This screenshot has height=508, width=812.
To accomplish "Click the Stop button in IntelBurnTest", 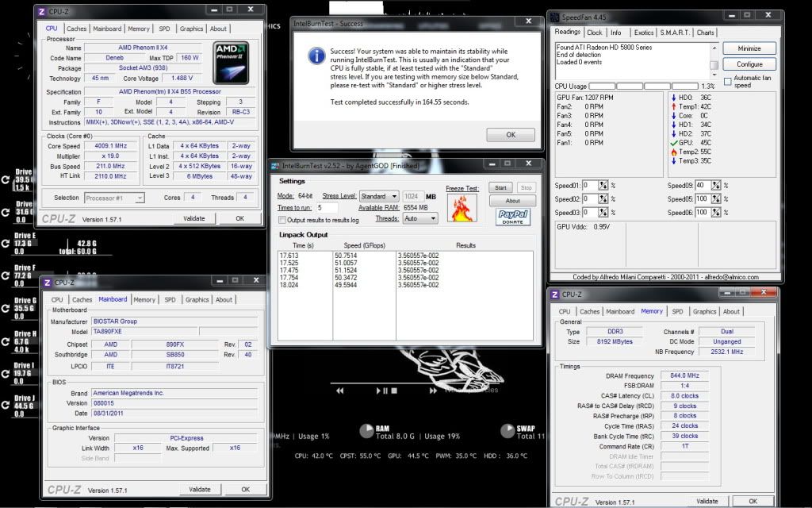I will (x=526, y=187).
